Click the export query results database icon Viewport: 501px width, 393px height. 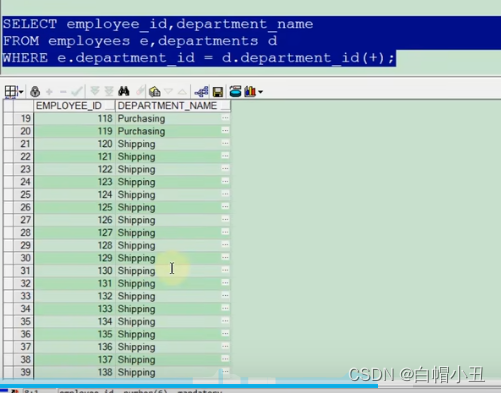pyautogui.click(x=235, y=91)
